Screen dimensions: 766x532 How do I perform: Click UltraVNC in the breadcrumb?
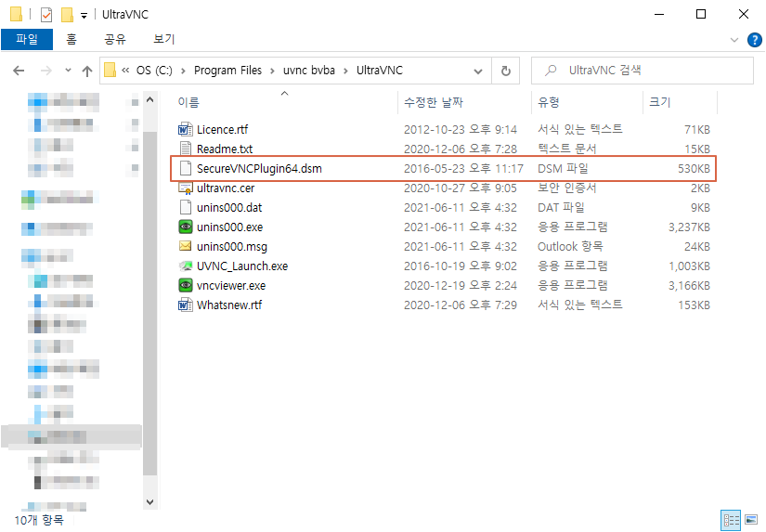pyautogui.click(x=380, y=71)
